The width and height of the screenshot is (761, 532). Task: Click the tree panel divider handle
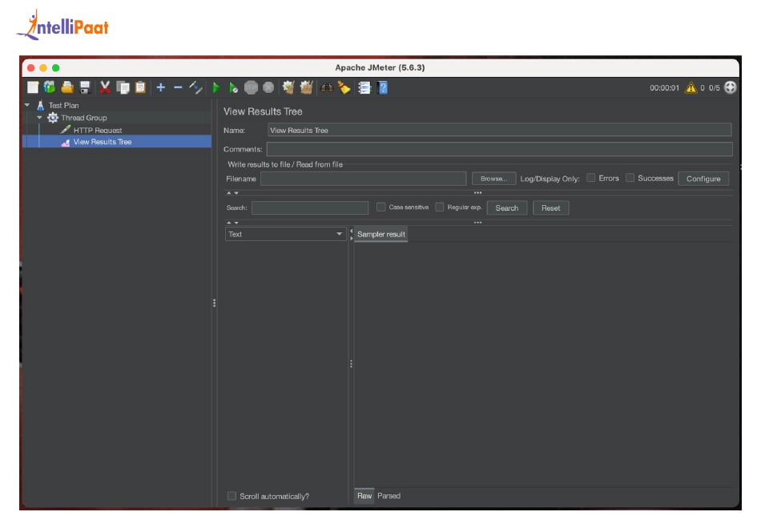214,303
